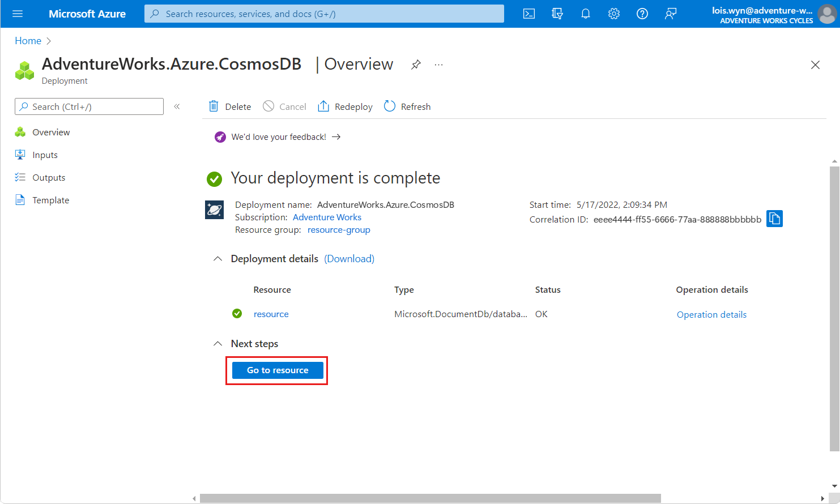Screen dimensions: 840x504
Task: Open the Outputs menu item
Action: (x=49, y=177)
